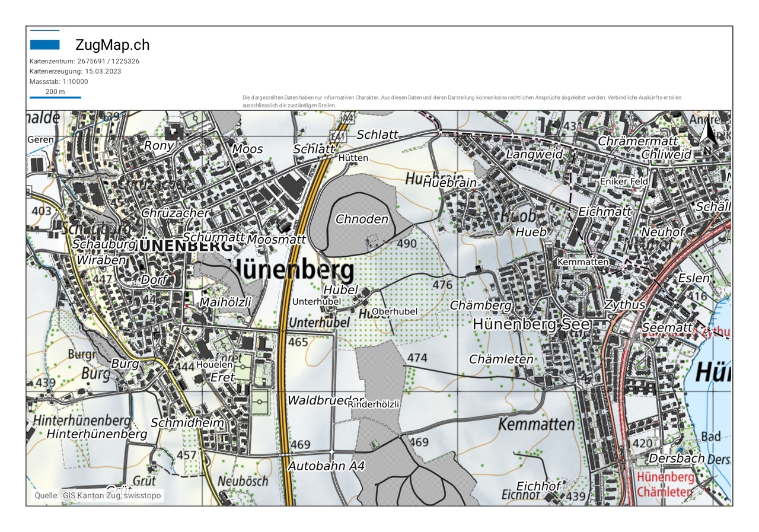Select the Maihölzli label

[x=225, y=302]
